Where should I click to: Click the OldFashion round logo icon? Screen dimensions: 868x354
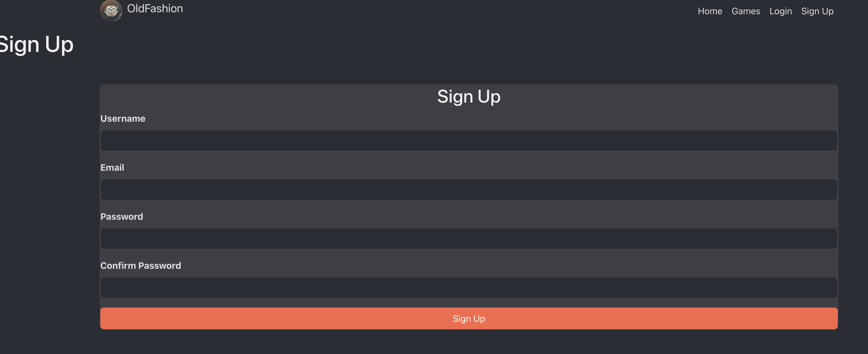coord(111,11)
